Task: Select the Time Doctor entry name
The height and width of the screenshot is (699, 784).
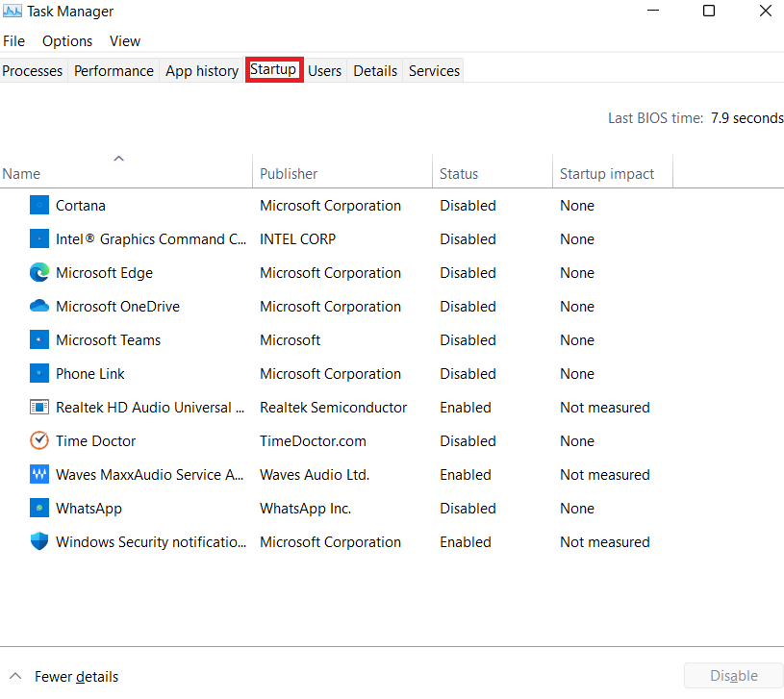Action: [95, 441]
